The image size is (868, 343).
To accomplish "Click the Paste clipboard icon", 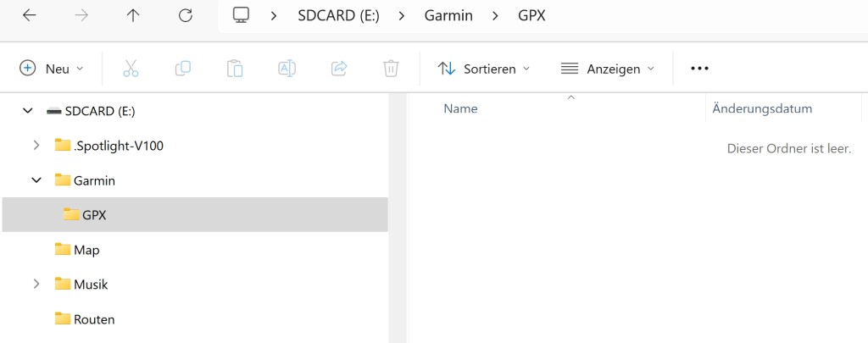I will pos(235,69).
